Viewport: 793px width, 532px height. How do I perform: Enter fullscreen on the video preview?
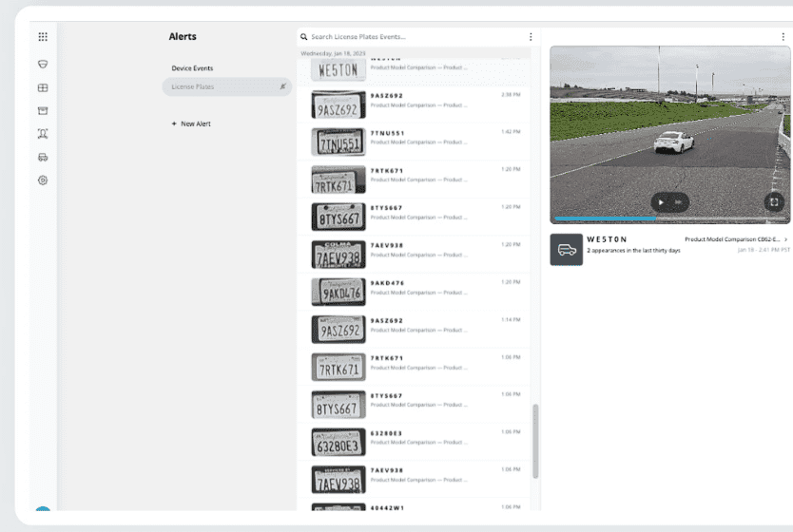pyautogui.click(x=774, y=202)
